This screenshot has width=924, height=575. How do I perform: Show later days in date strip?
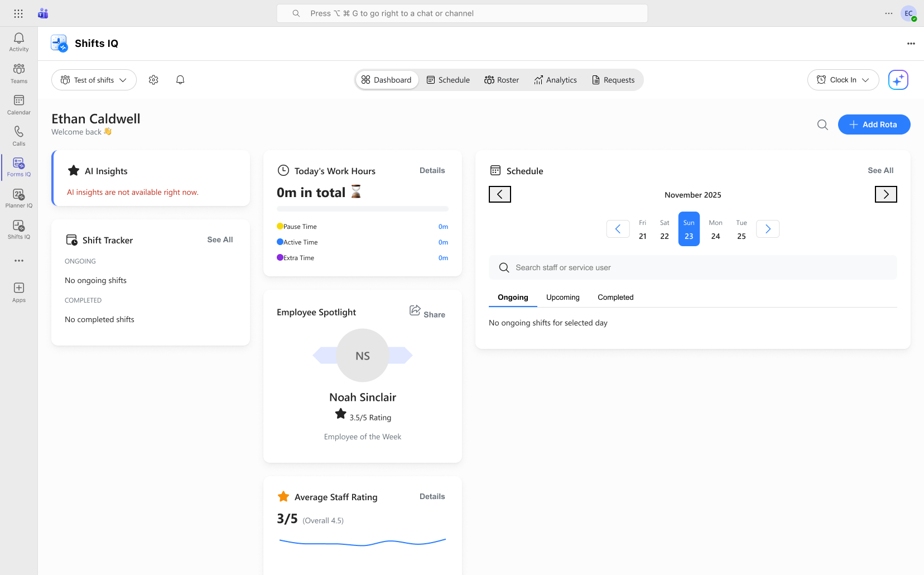[x=768, y=229]
